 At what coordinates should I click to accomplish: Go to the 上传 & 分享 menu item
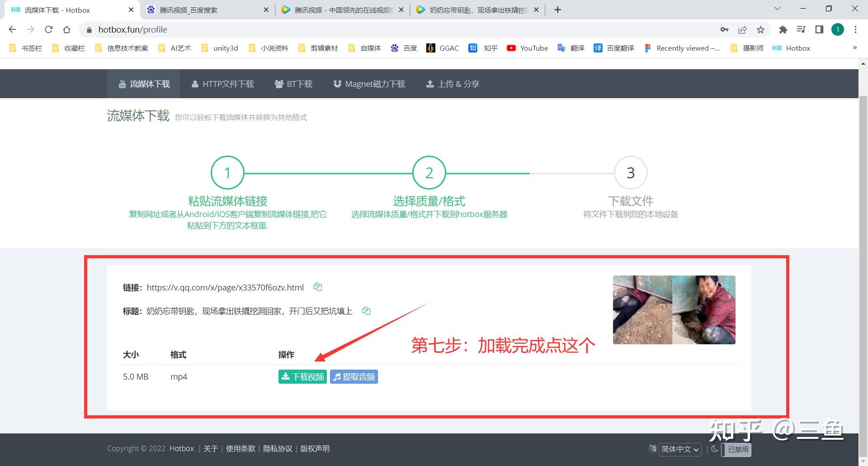[x=453, y=84]
